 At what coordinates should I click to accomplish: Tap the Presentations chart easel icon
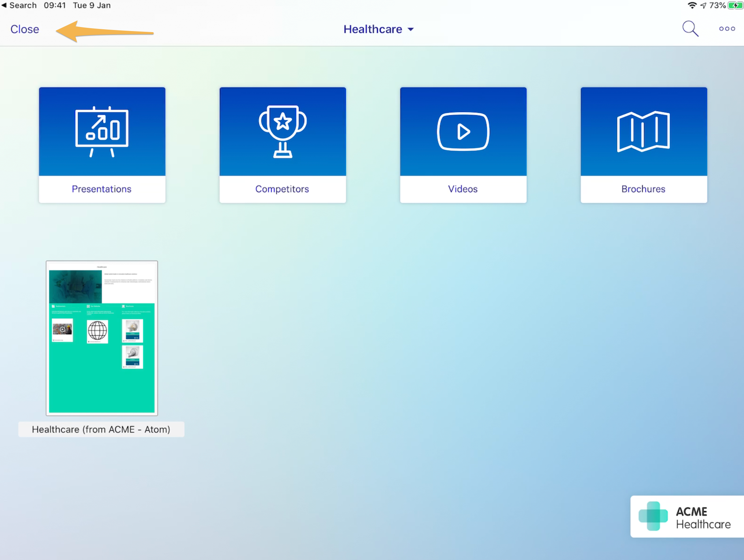pos(102,132)
